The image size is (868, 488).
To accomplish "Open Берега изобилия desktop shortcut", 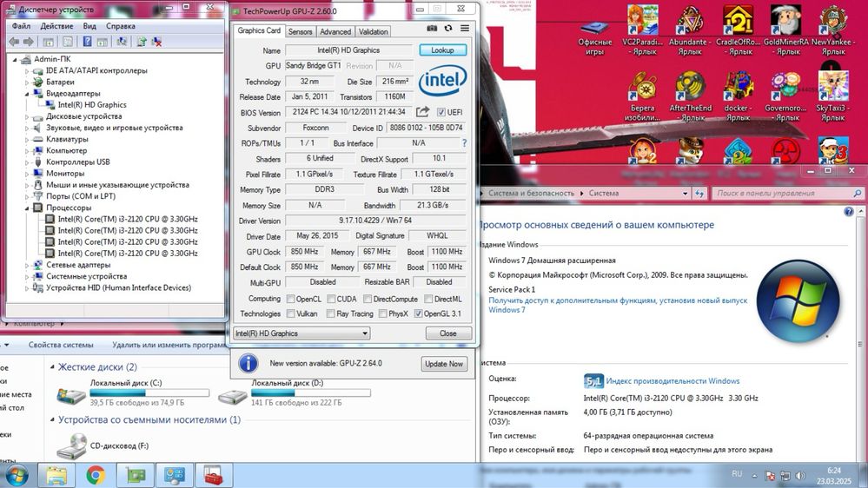I will click(x=642, y=97).
